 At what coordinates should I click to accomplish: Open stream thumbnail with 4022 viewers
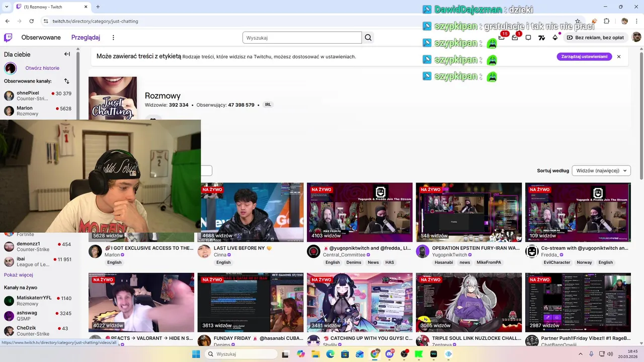tap(141, 303)
